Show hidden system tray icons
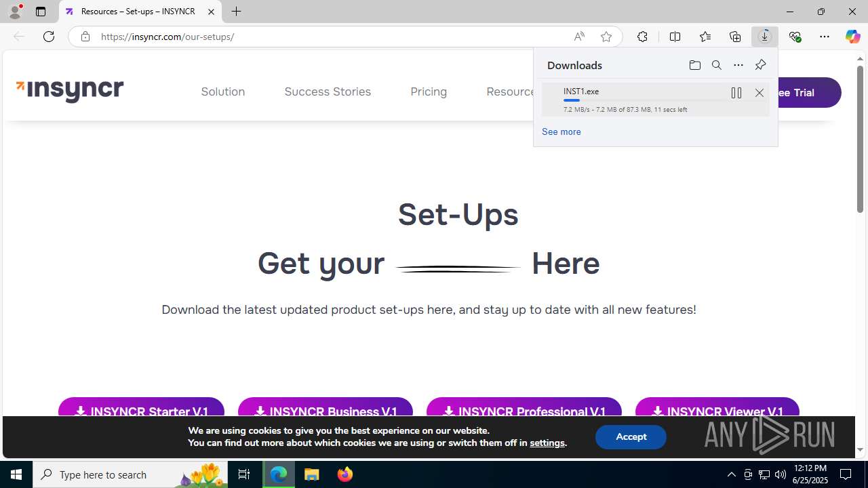 click(731, 474)
